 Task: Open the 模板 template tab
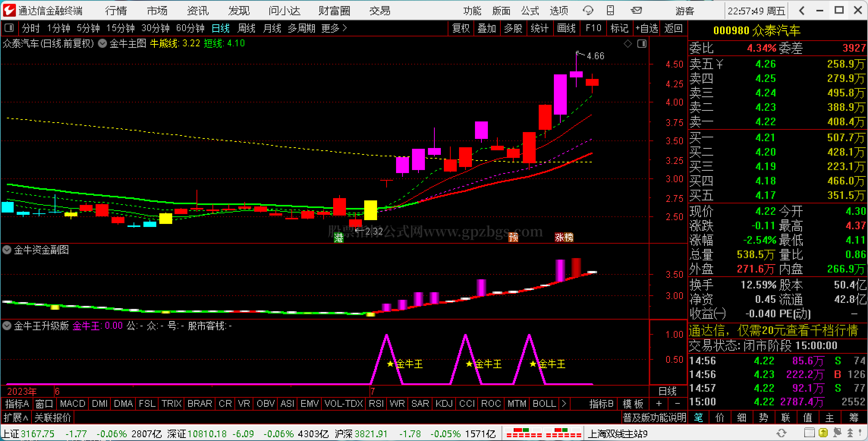point(633,403)
